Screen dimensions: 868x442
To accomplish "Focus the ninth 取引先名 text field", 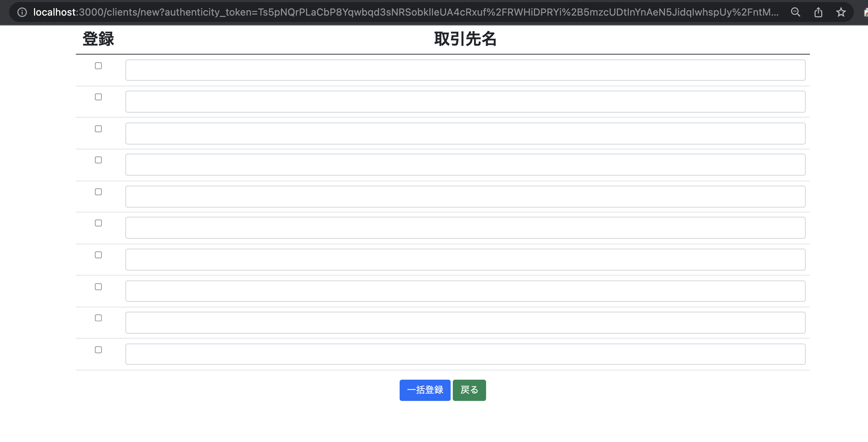I will 465,323.
